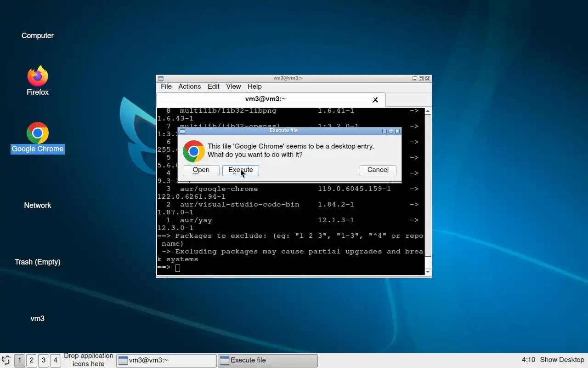Close the Execute file dialog window
The width and height of the screenshot is (588, 368).
397,131
